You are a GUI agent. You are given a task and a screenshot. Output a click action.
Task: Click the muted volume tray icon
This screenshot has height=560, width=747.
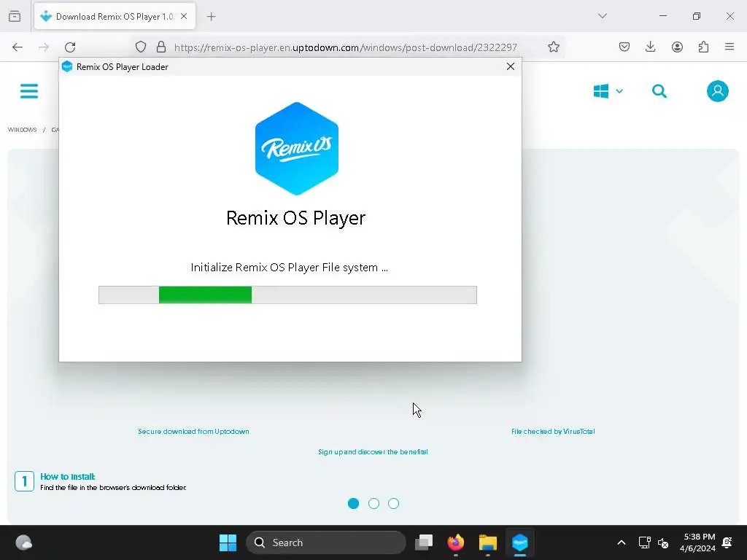(x=662, y=542)
